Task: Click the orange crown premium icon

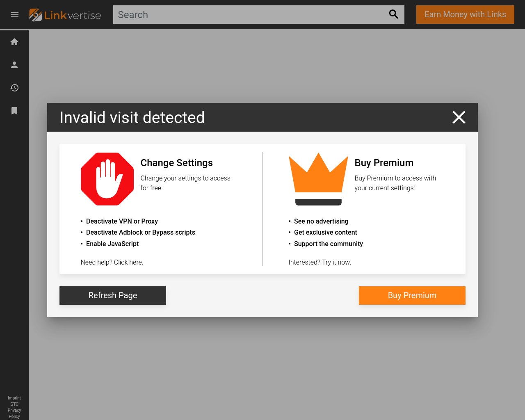Action: pyautogui.click(x=318, y=178)
